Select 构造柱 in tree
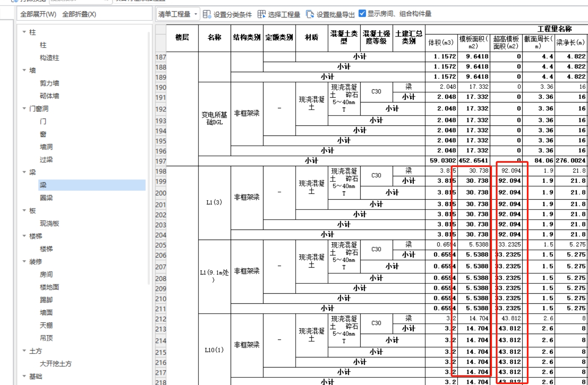 49,58
